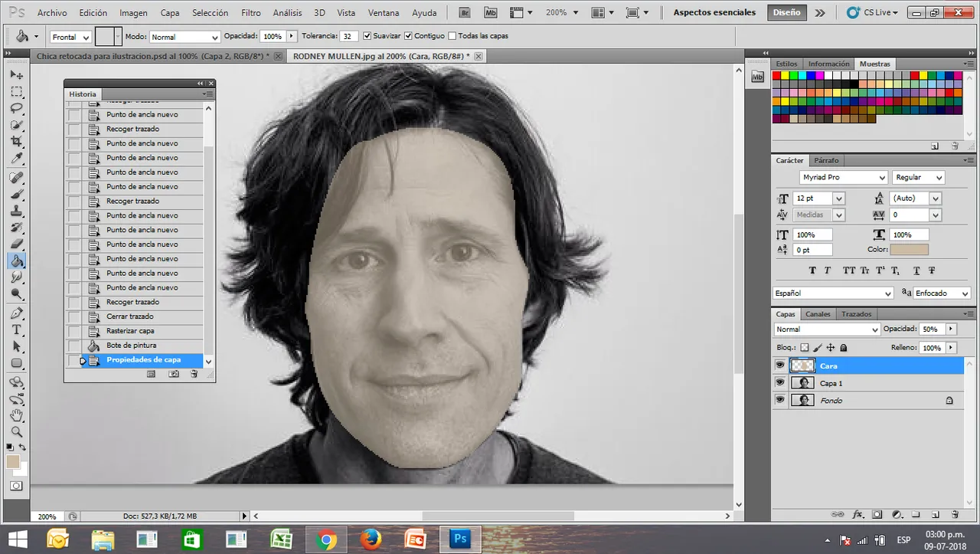Viewport: 980px width, 554px height.
Task: Open the layer Opacidad 50% slider arrow
Action: [952, 329]
